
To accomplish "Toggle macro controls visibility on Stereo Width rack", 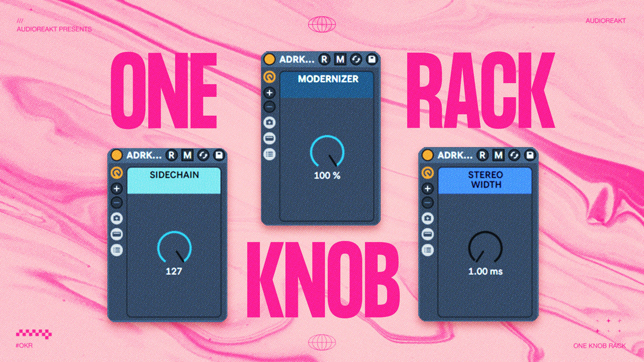I will click(x=427, y=173).
